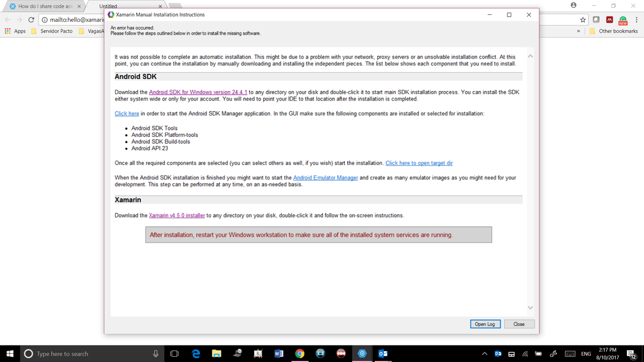Open the Chrome three-dot menu

(637, 20)
